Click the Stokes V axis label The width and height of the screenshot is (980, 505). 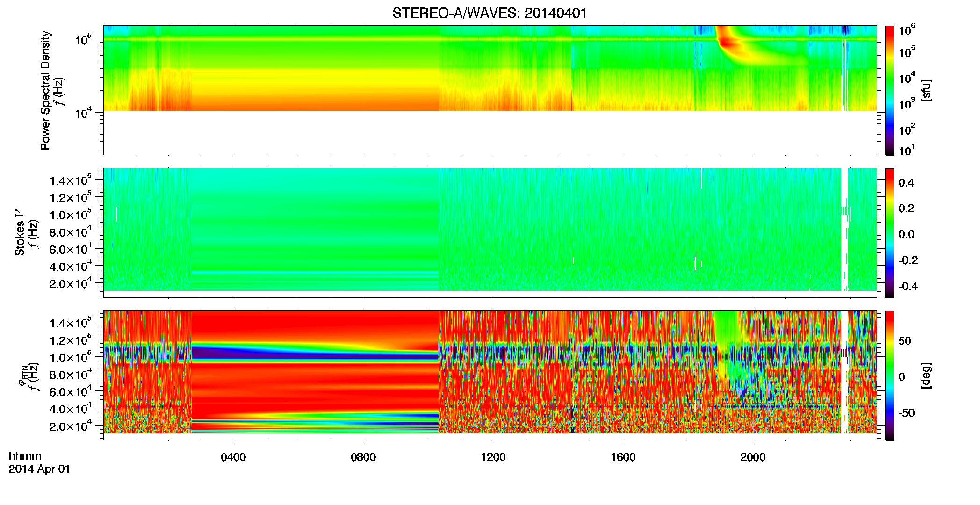click(x=20, y=232)
